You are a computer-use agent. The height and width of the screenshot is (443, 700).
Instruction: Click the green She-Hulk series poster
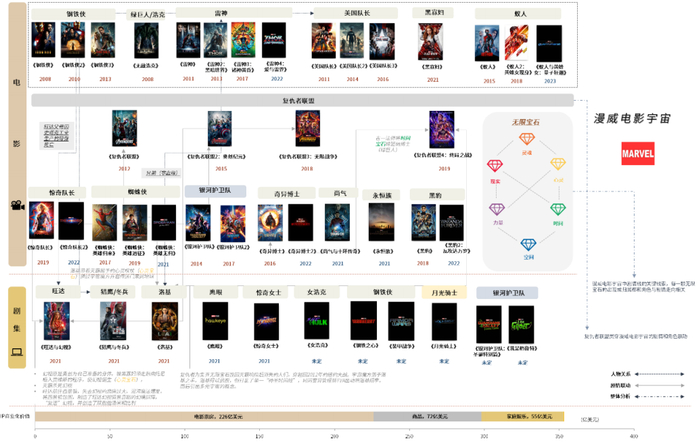pos(317,321)
